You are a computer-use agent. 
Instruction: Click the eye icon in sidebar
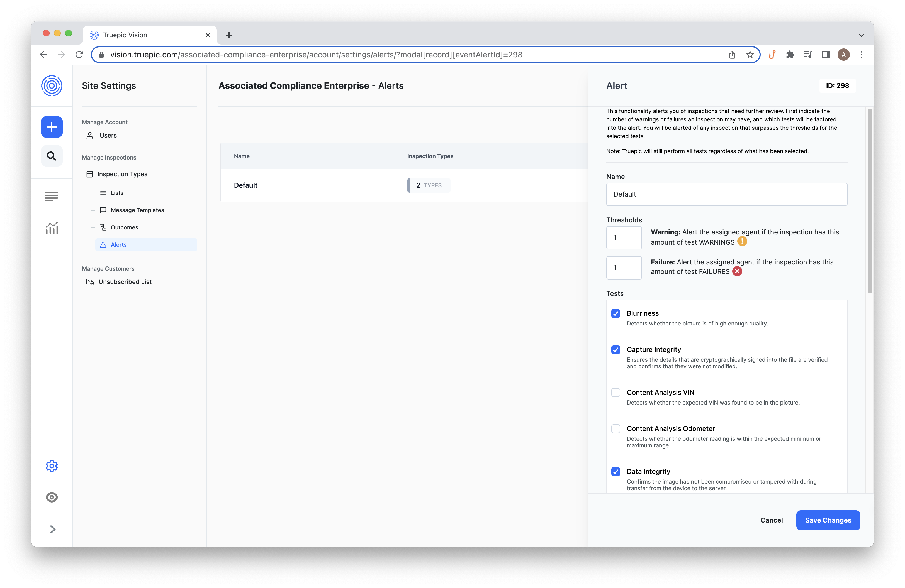pos(52,497)
